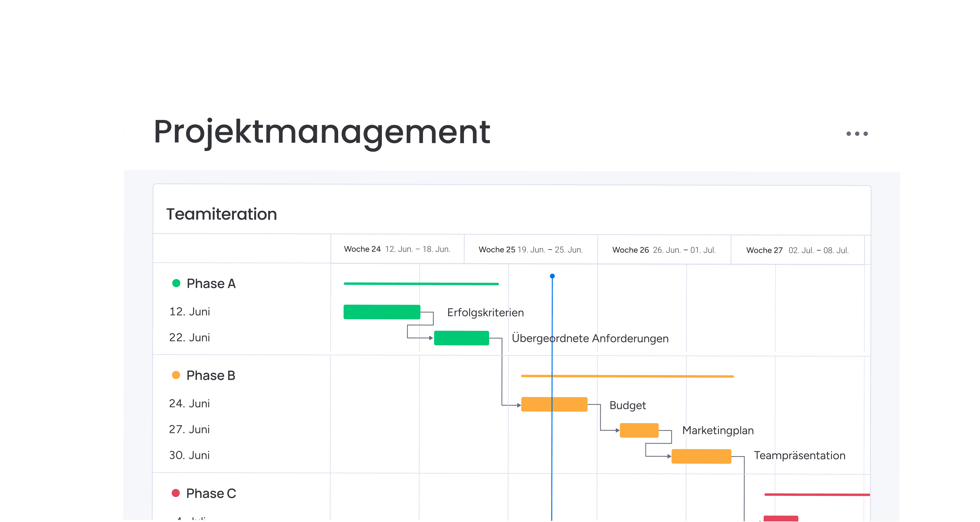Select the Woche 25 column header
Viewport: 980px width, 522px height.
click(x=531, y=249)
